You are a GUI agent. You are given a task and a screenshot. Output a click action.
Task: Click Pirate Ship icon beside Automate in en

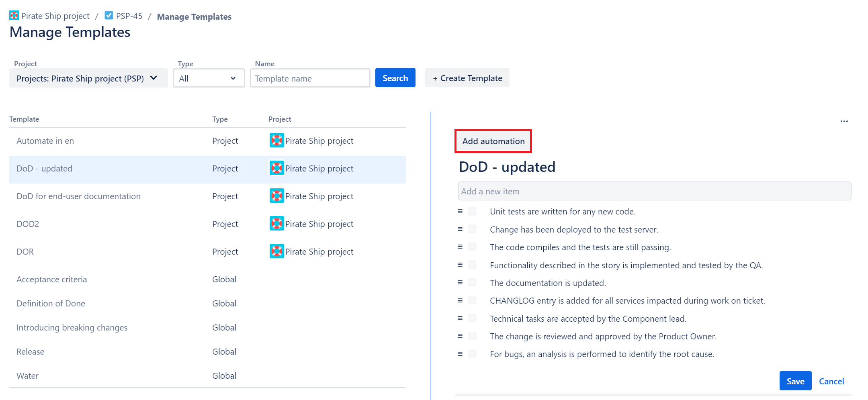[277, 141]
